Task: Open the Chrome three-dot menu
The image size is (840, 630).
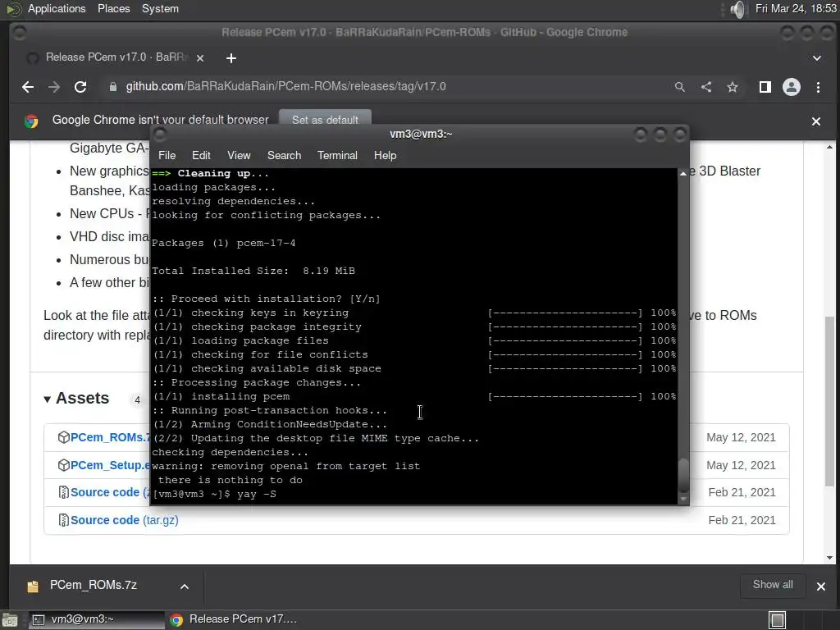Action: coord(818,87)
